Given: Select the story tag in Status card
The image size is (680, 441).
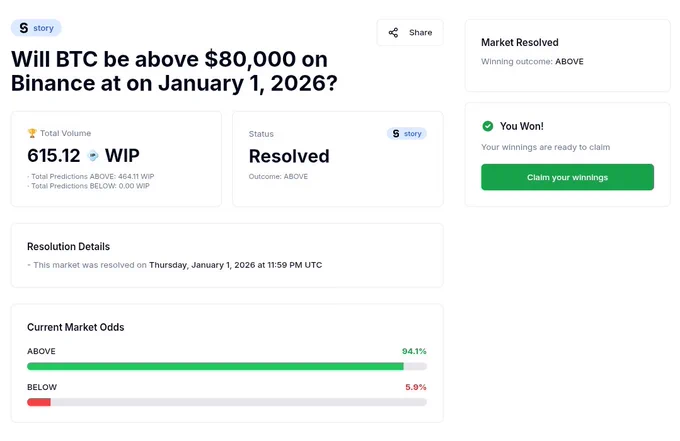Looking at the screenshot, I should pos(407,134).
